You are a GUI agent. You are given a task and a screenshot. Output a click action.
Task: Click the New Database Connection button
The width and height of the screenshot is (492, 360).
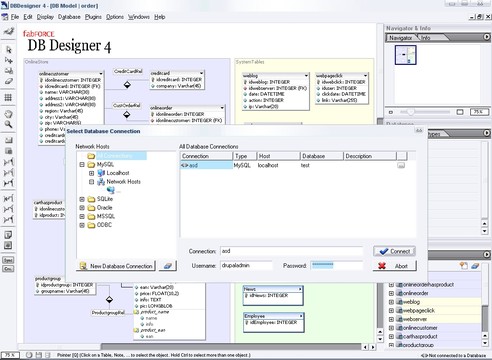click(116, 266)
